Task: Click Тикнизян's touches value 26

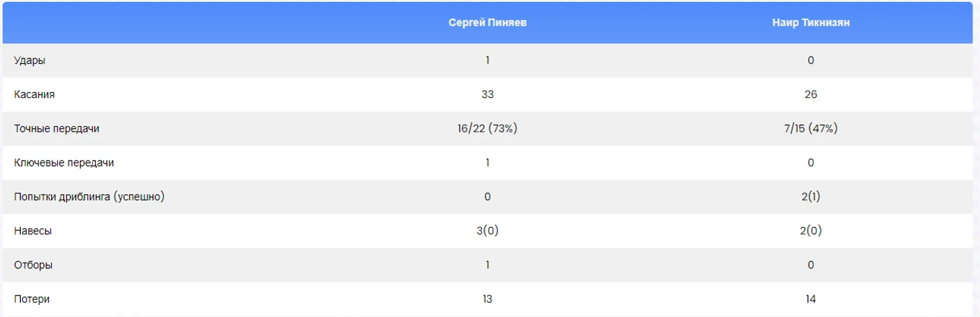Action: click(x=811, y=95)
